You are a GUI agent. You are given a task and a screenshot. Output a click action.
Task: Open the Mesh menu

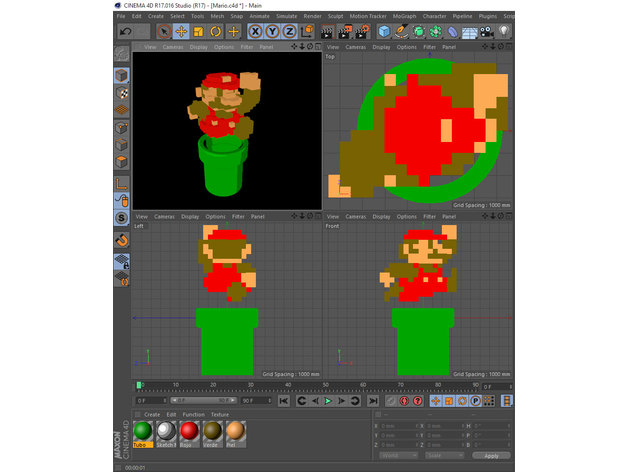point(217,16)
